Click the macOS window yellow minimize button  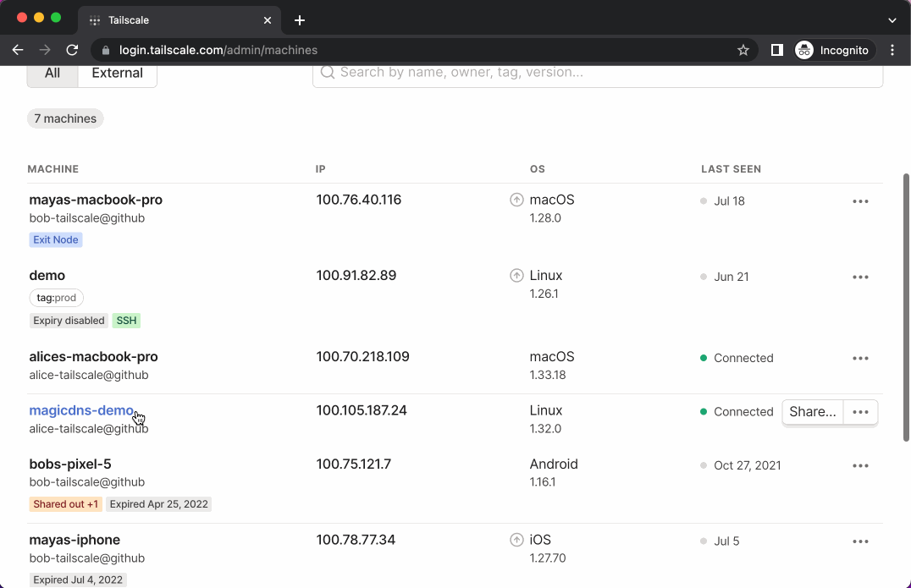[39, 18]
